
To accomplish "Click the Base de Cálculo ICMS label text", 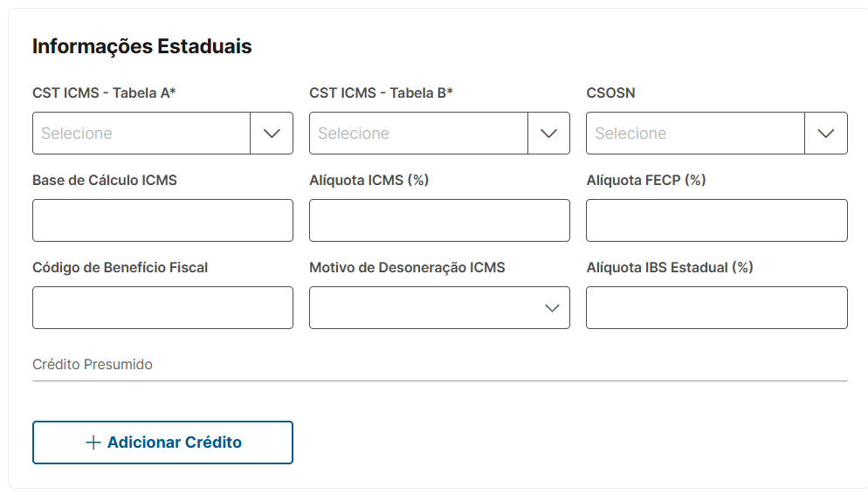I will click(x=105, y=180).
